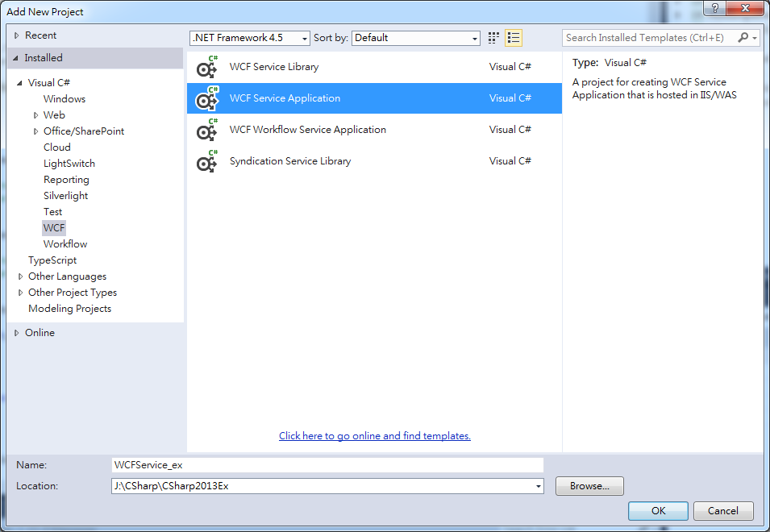
Task: Click Visual C# in the WCF Service Library row
Action: coord(510,67)
